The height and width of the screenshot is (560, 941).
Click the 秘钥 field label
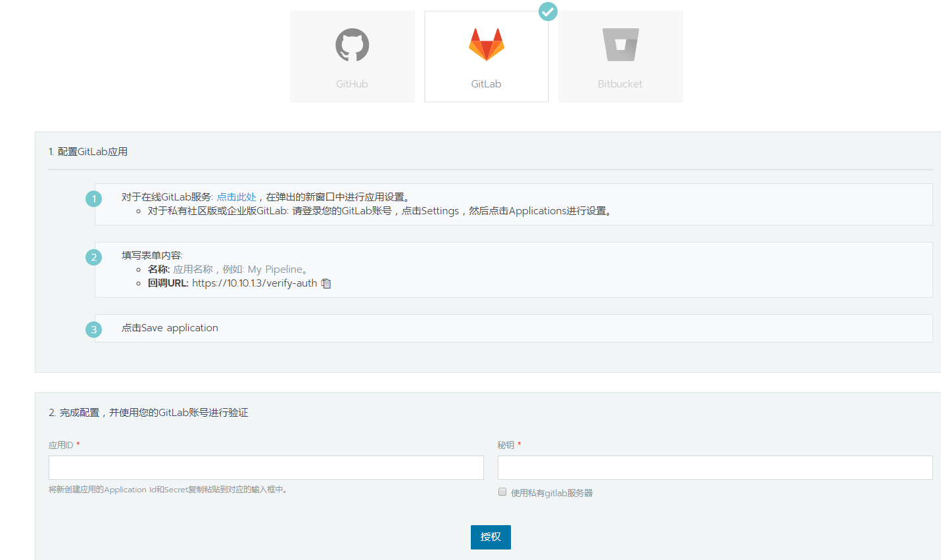coord(506,445)
